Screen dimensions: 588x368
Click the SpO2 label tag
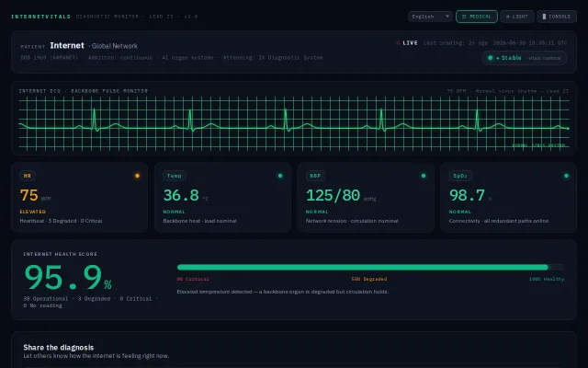460,176
